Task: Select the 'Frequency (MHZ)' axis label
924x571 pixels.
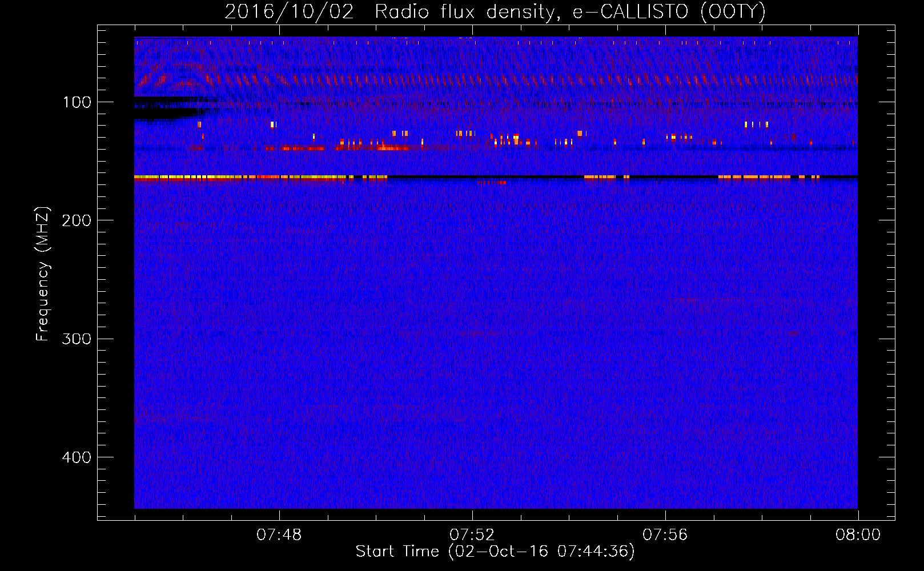Action: (x=43, y=274)
